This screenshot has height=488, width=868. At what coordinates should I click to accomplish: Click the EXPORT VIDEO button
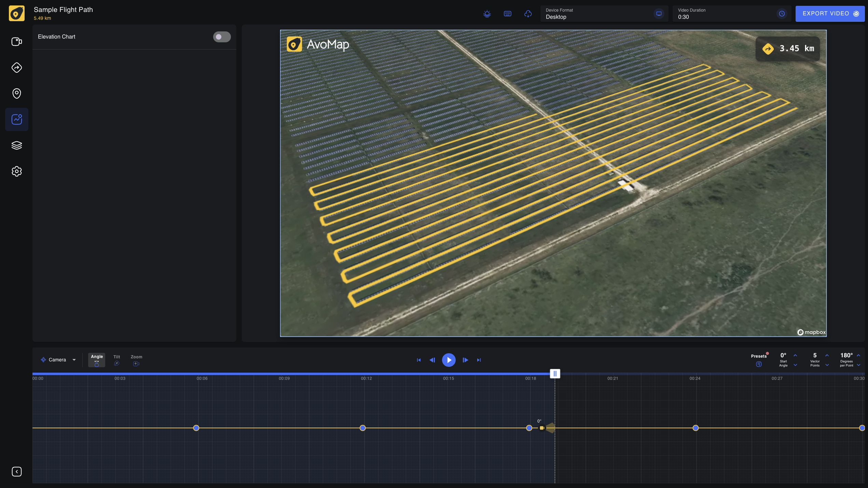[830, 14]
